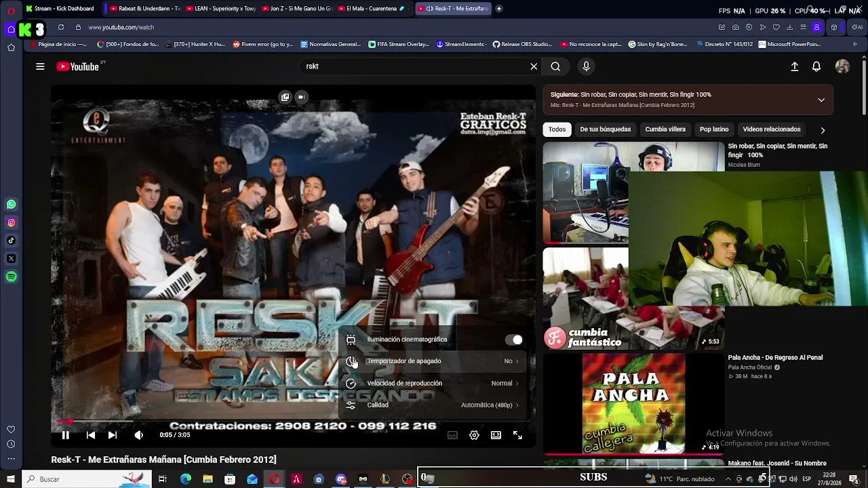Open Microsoft Edge from the taskbar
Image resolution: width=868 pixels, height=488 pixels.
186,479
